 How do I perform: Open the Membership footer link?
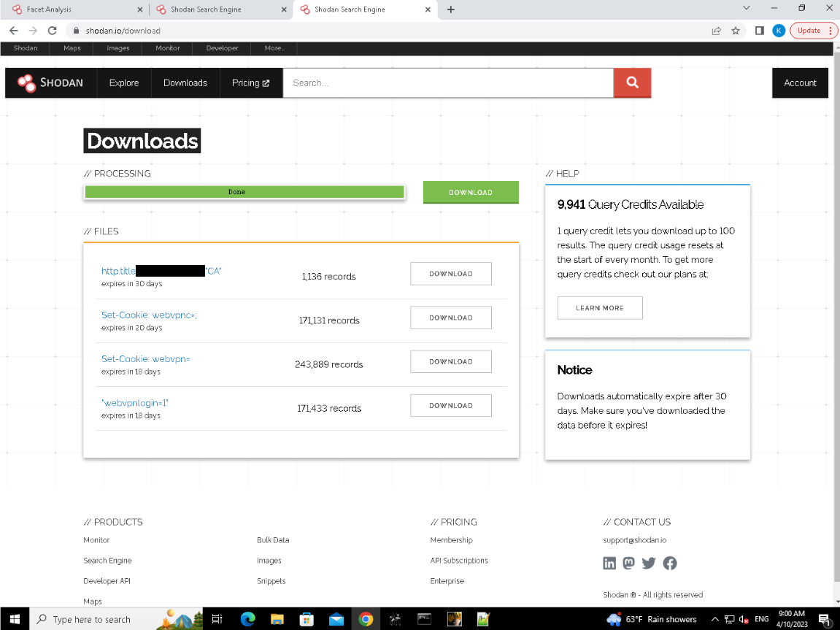(451, 540)
